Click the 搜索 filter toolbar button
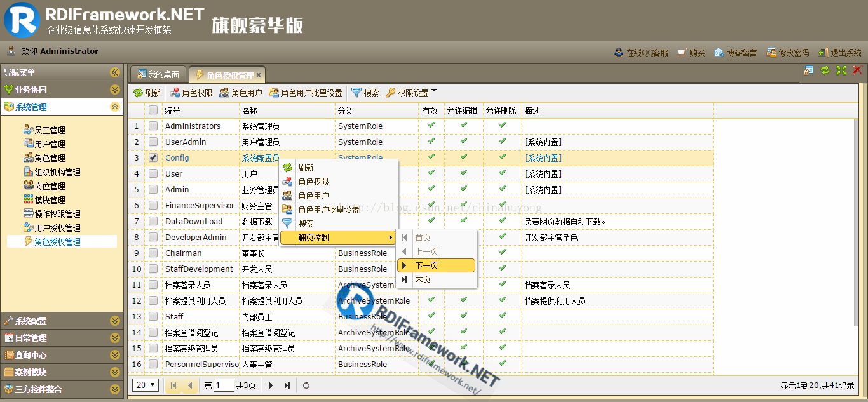 coord(365,93)
